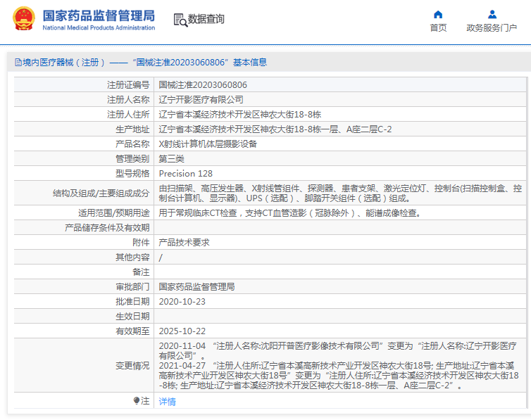Open the 首页 navigation link

click(x=438, y=27)
